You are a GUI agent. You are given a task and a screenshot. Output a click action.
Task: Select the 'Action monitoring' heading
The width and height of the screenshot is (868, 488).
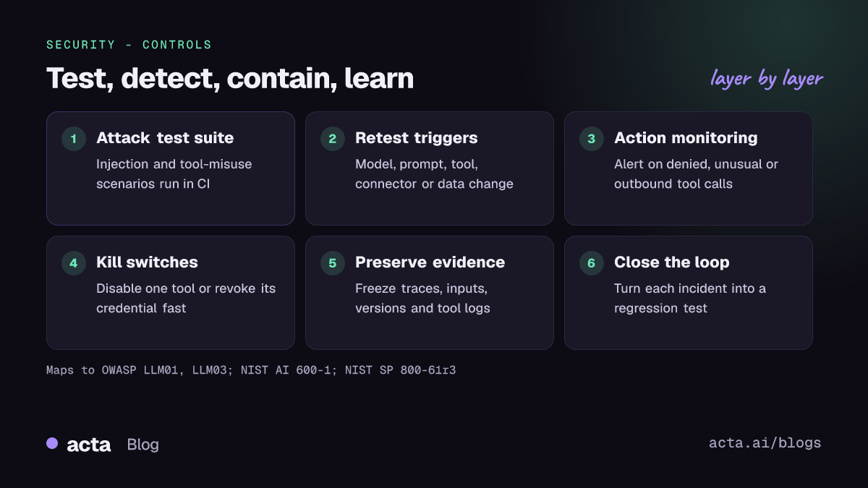686,138
